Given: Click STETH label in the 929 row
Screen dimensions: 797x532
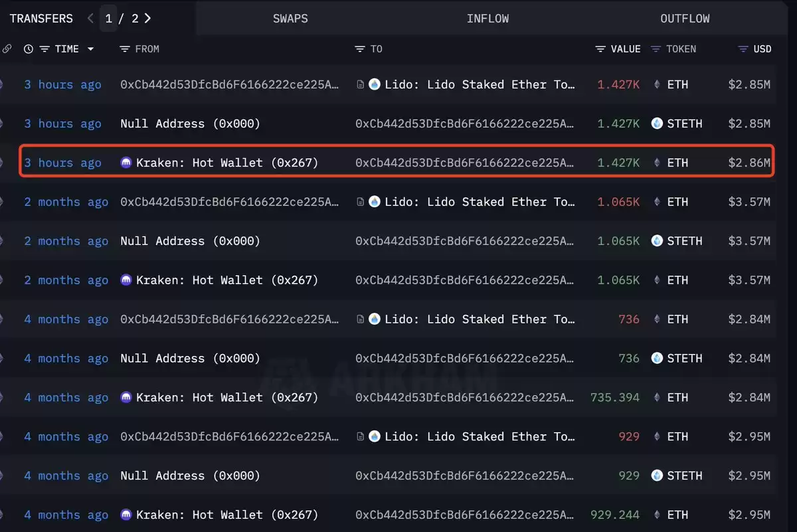Looking at the screenshot, I should coord(685,476).
